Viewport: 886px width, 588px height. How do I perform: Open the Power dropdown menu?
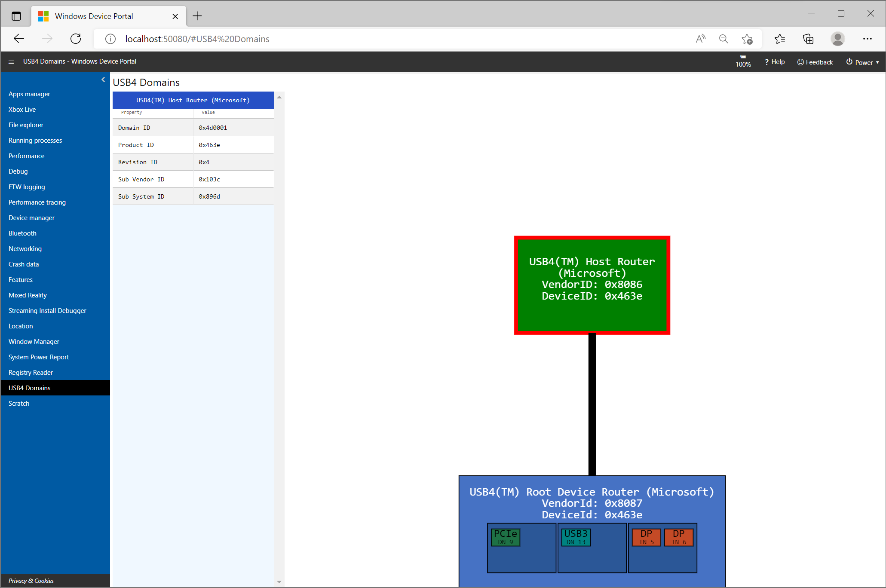(862, 61)
